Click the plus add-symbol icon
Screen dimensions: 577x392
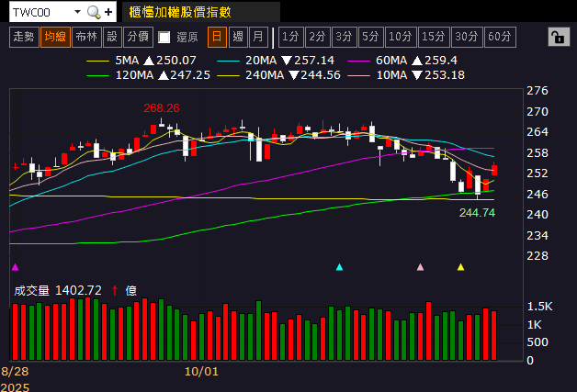pos(108,12)
